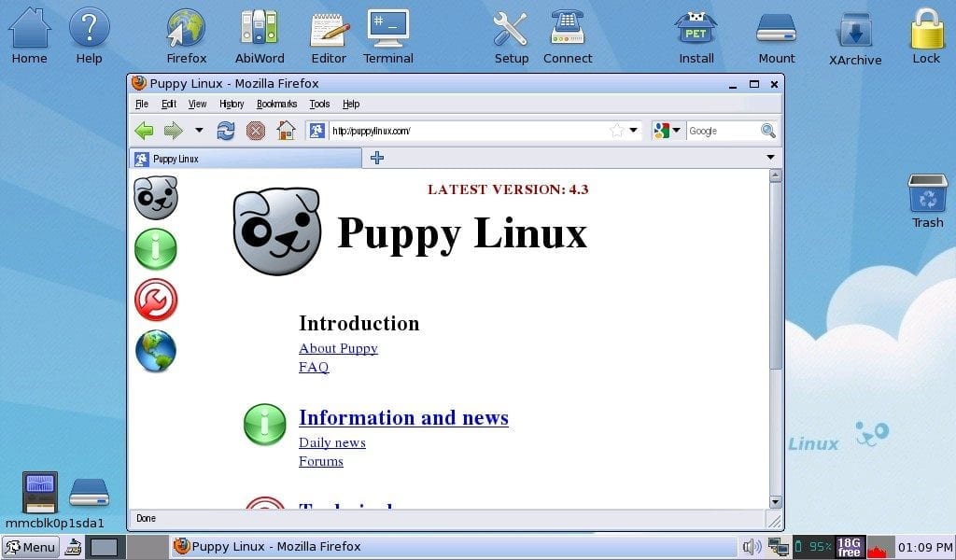Click the scrollbar down arrow
The width and height of the screenshot is (956, 560).
(x=775, y=502)
